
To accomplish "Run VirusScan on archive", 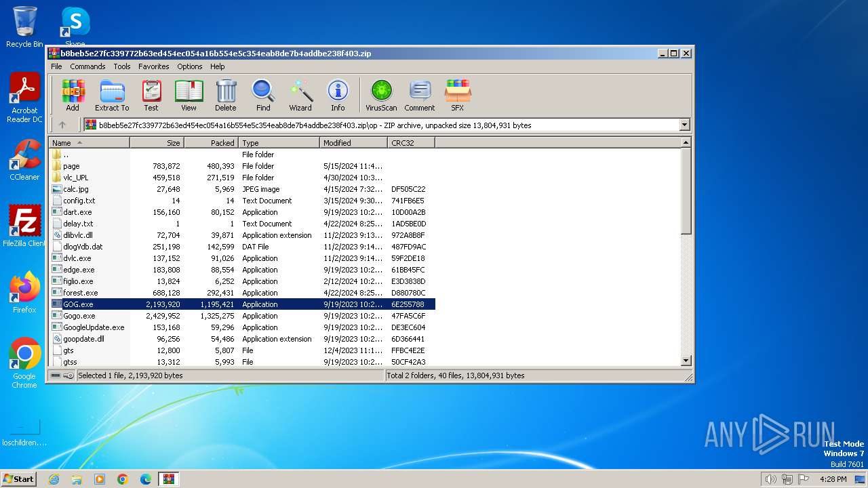I will [x=381, y=95].
